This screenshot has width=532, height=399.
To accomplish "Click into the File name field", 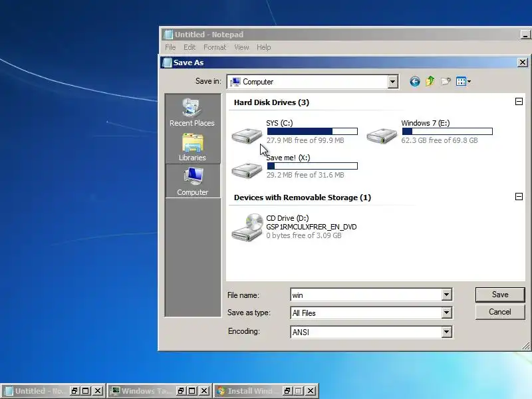I will pyautogui.click(x=366, y=295).
